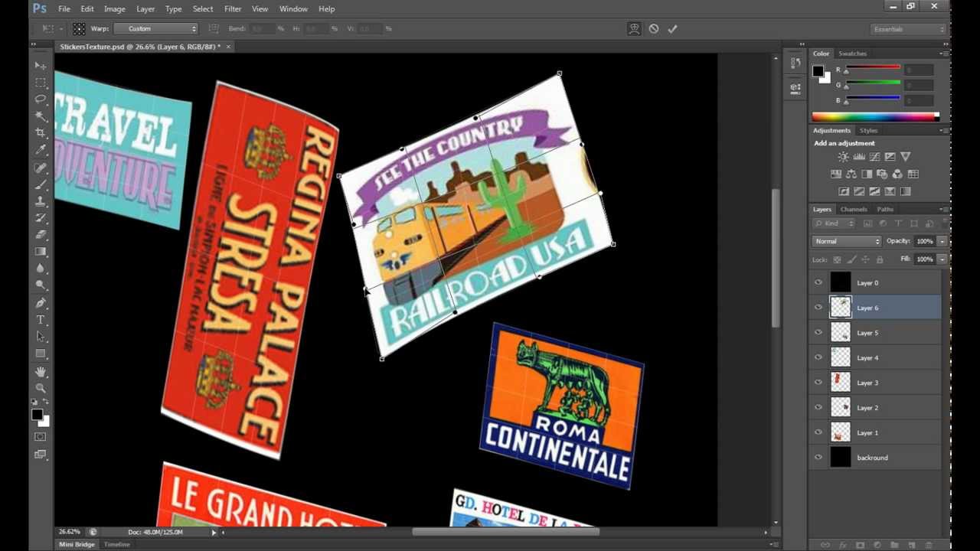Pick a color from the spectrum ramp
The image size is (980, 551).
click(x=875, y=116)
